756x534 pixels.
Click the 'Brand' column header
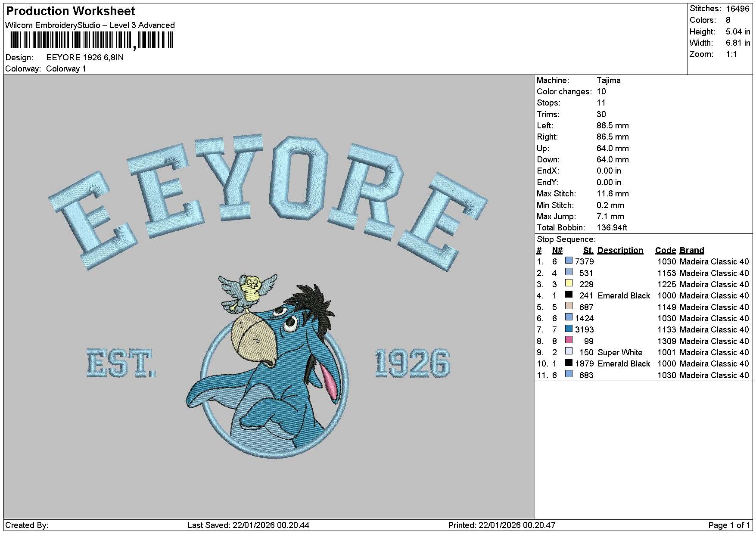tap(691, 250)
